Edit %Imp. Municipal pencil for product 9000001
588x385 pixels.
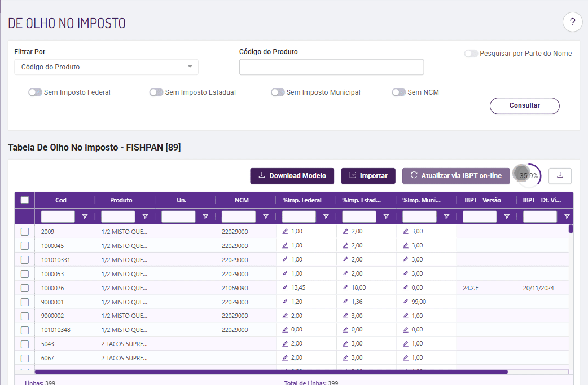tap(406, 302)
